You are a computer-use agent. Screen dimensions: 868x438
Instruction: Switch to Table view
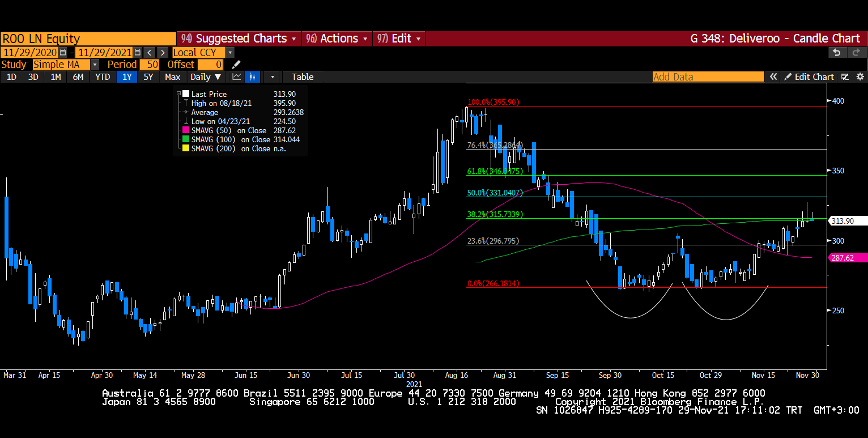point(303,77)
